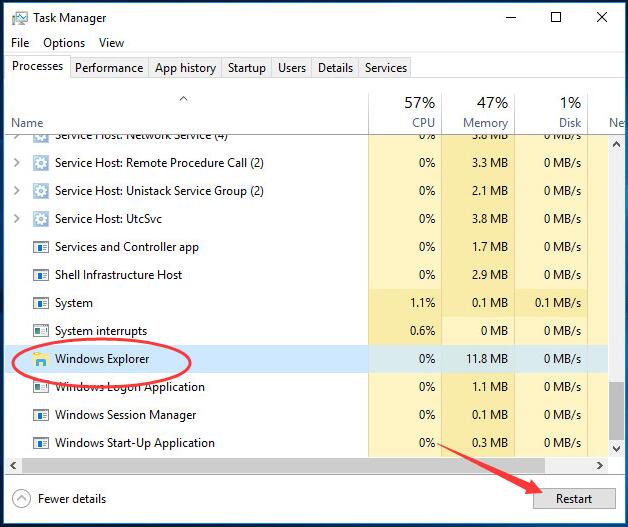The width and height of the screenshot is (628, 527).
Task: Open the Startup tab
Action: [247, 68]
